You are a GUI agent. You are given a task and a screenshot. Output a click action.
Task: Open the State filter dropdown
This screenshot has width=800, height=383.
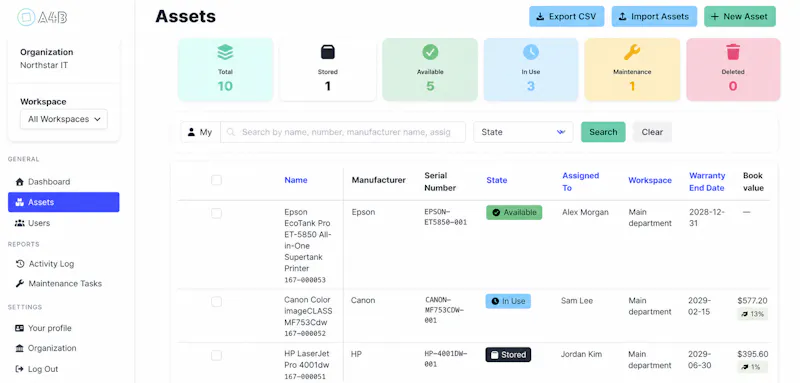coord(523,132)
